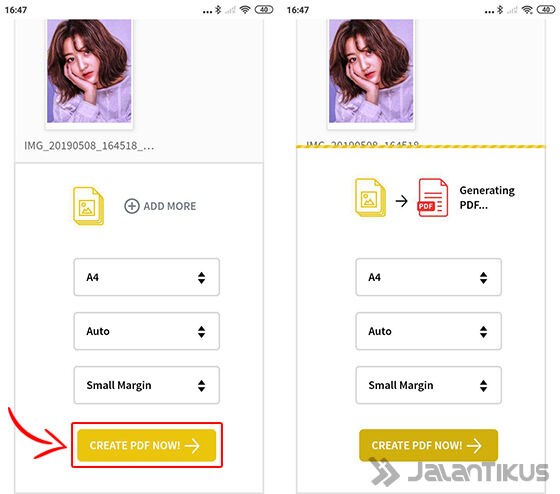Tap the Add More link
Image resolution: width=560 pixels, height=494 pixels.
[160, 206]
